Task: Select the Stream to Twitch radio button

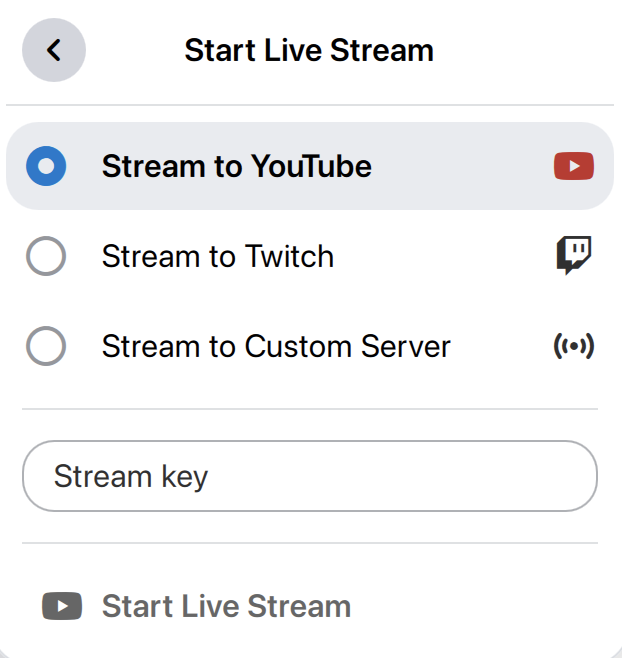Action: (x=46, y=257)
